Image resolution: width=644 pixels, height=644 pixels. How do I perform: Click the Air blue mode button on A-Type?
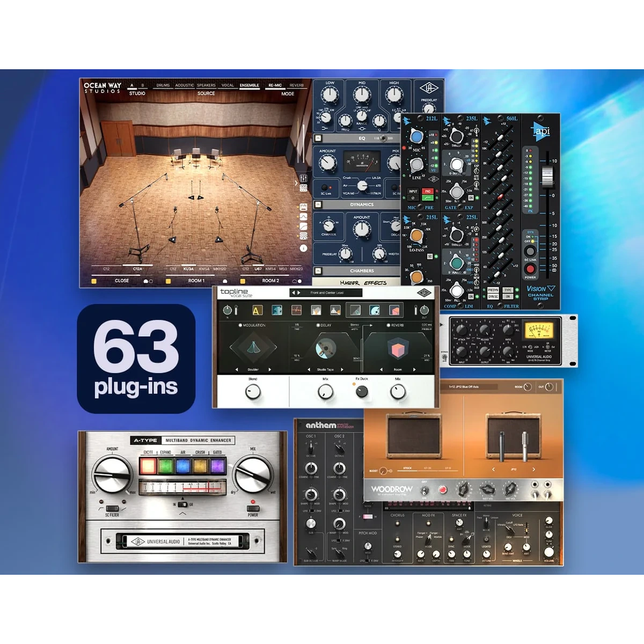(x=183, y=466)
